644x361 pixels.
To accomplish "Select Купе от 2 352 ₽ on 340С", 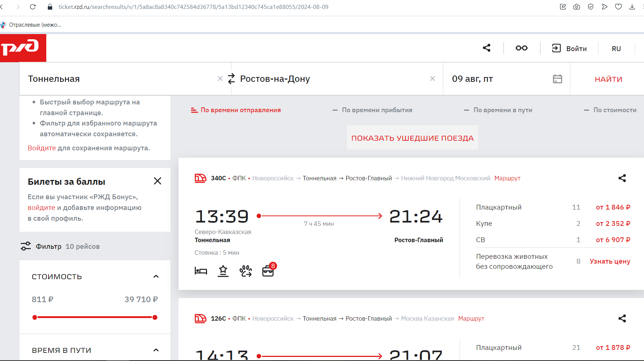I will pyautogui.click(x=553, y=224).
